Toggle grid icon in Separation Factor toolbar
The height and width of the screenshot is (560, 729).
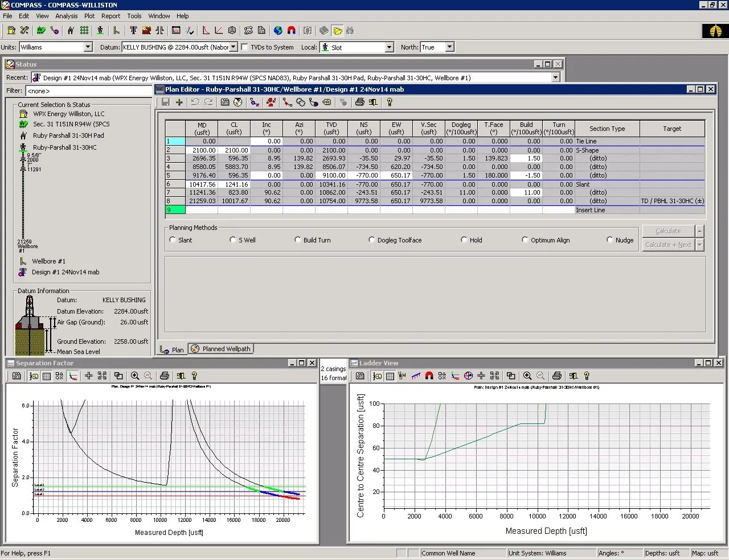(46, 376)
